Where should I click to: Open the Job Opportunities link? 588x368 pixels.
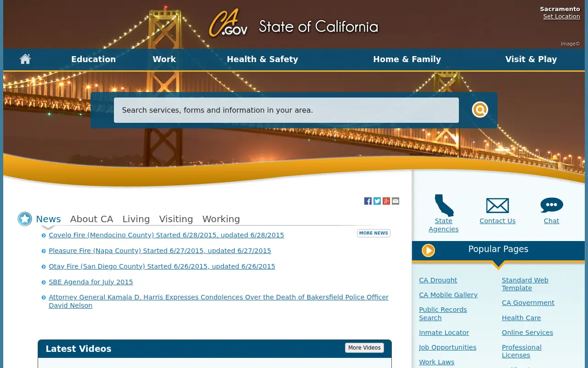pyautogui.click(x=447, y=347)
